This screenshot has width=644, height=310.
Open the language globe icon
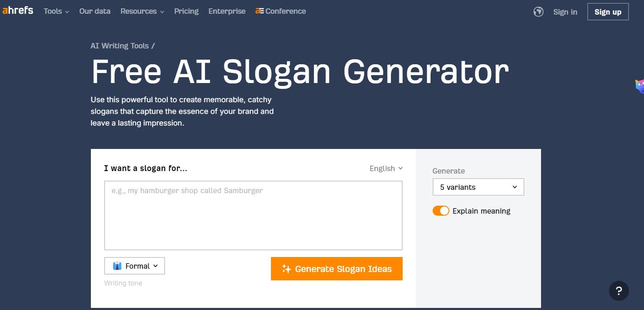point(538,12)
